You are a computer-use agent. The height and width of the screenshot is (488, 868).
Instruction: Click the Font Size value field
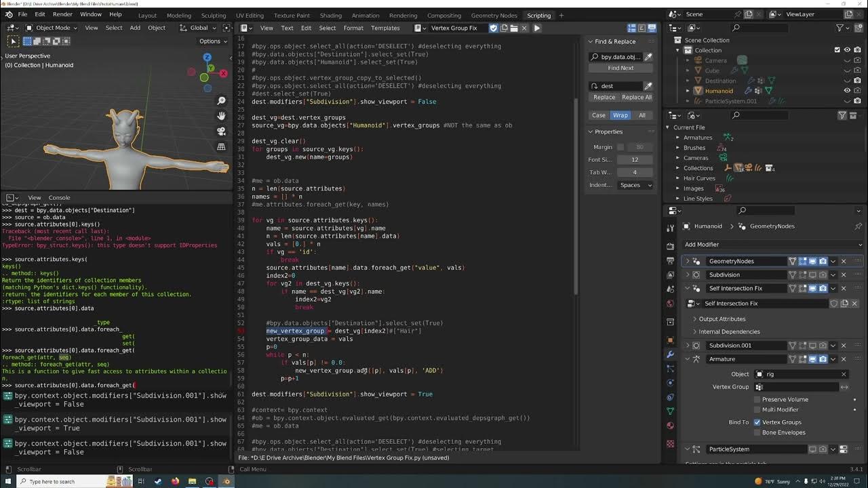[635, 160]
